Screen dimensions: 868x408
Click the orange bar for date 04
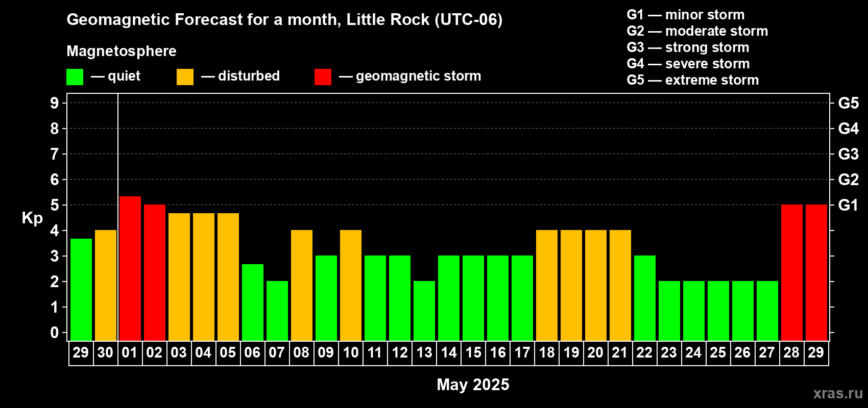pyautogui.click(x=204, y=277)
